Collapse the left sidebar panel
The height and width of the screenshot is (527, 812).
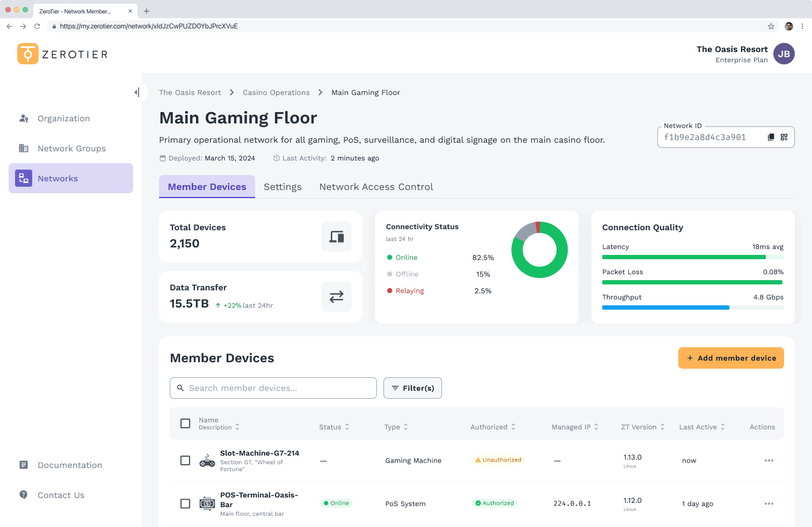137,92
